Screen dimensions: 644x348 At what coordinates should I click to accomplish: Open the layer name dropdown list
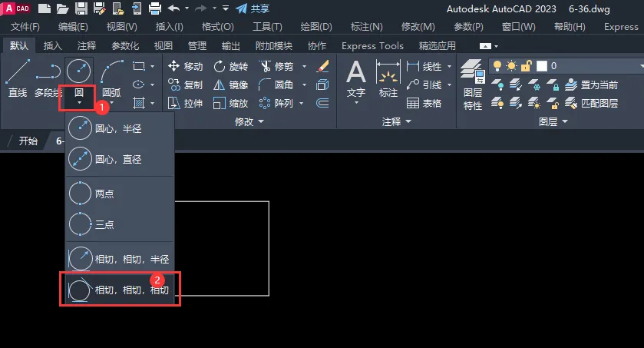pyautogui.click(x=641, y=66)
